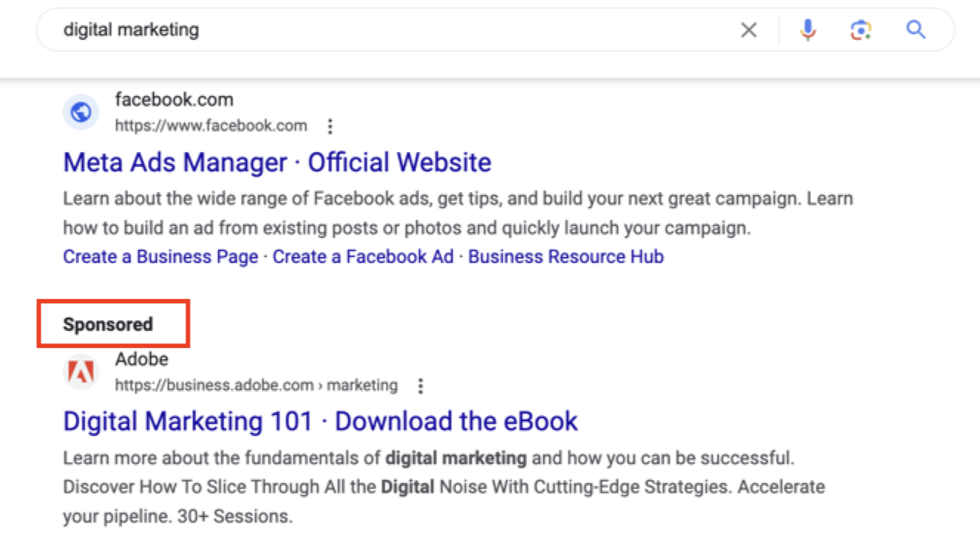
Task: Open 'Meta Ads Manager · Official Website' result
Action: pyautogui.click(x=277, y=162)
